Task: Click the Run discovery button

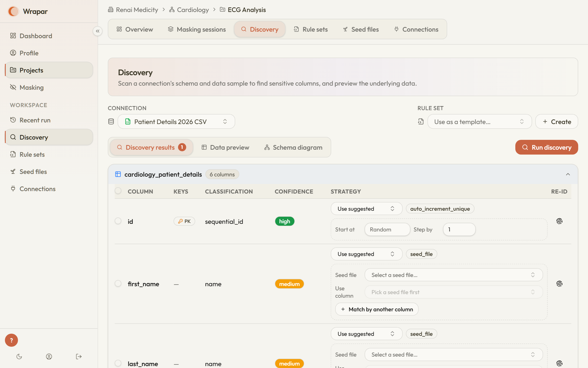Action: click(547, 147)
